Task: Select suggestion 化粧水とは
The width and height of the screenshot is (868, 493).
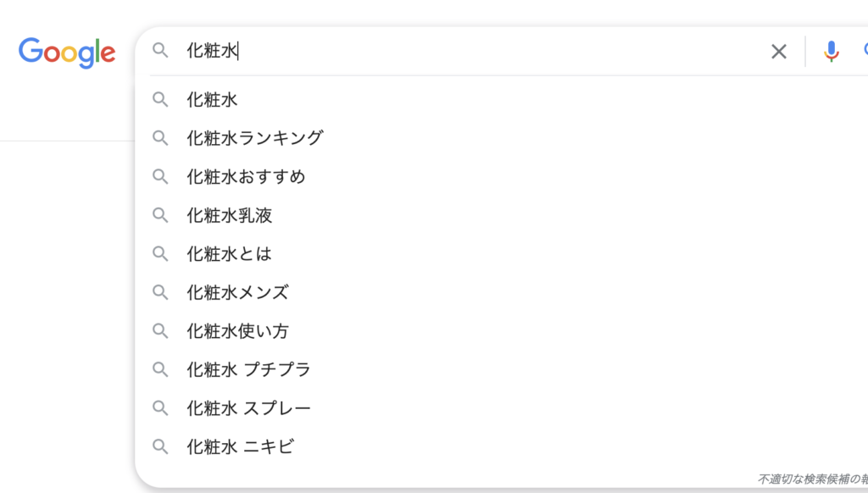Action: click(x=502, y=253)
